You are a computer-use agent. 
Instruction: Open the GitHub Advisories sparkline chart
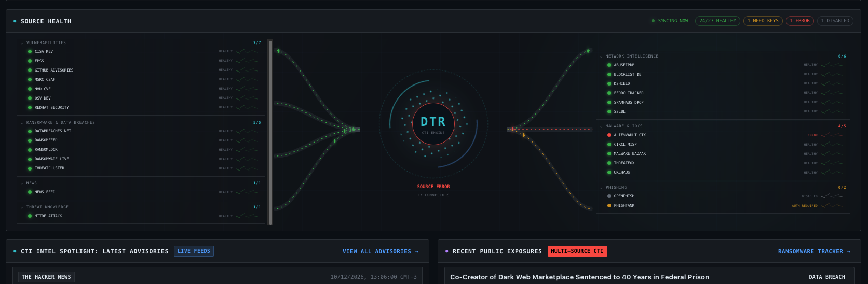[247, 70]
